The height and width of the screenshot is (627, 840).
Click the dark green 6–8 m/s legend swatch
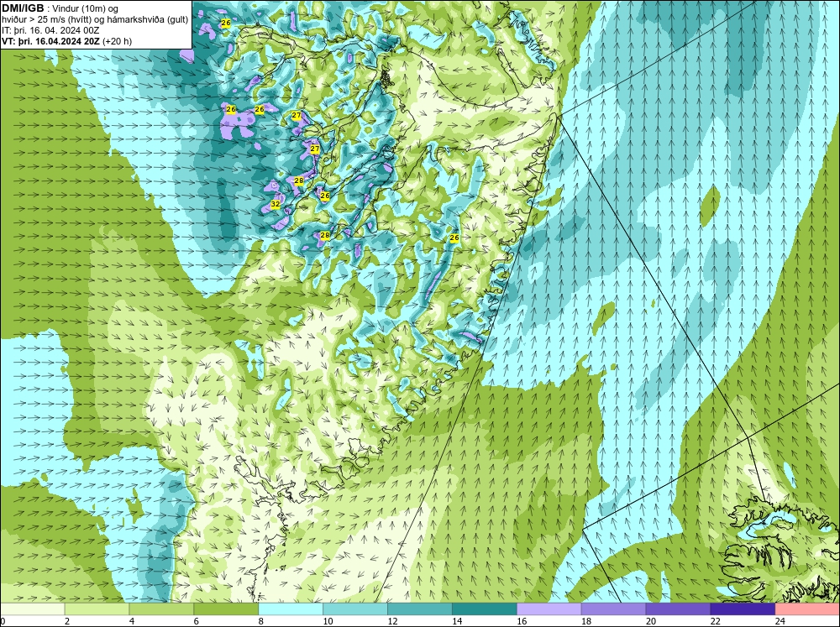[x=226, y=609]
